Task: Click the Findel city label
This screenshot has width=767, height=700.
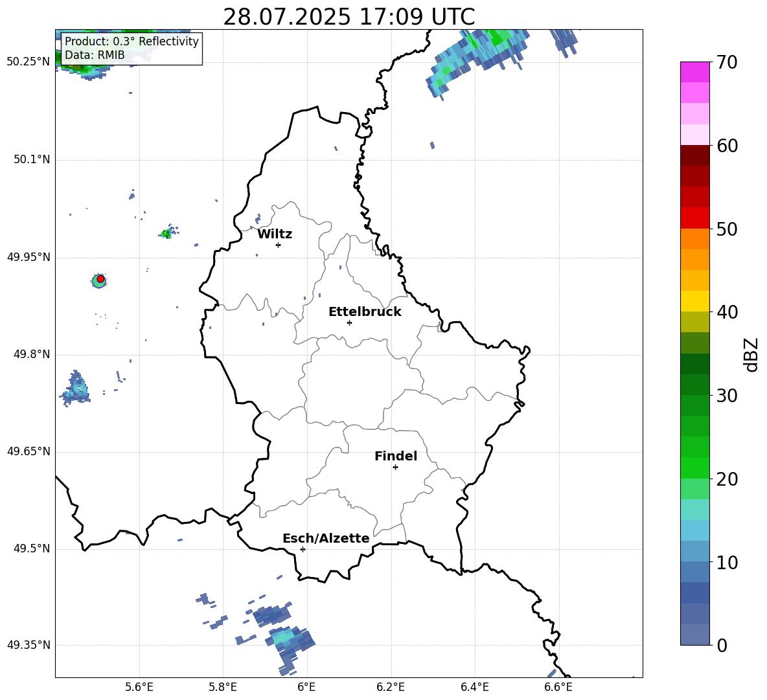Action: click(x=396, y=456)
